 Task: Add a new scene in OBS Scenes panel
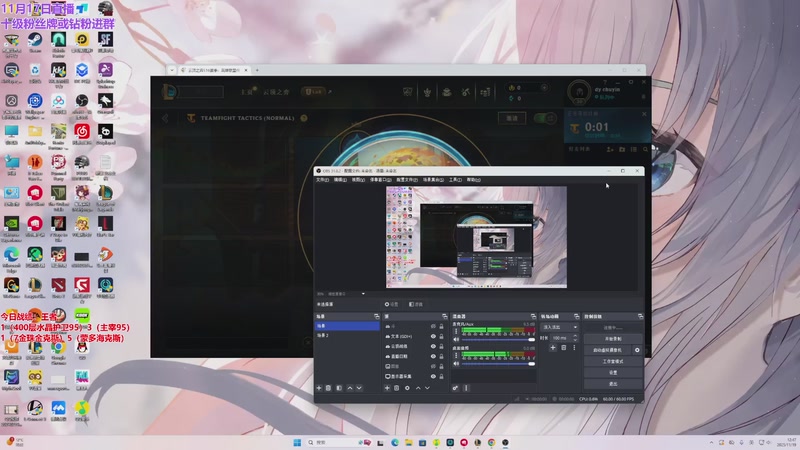pyautogui.click(x=319, y=388)
